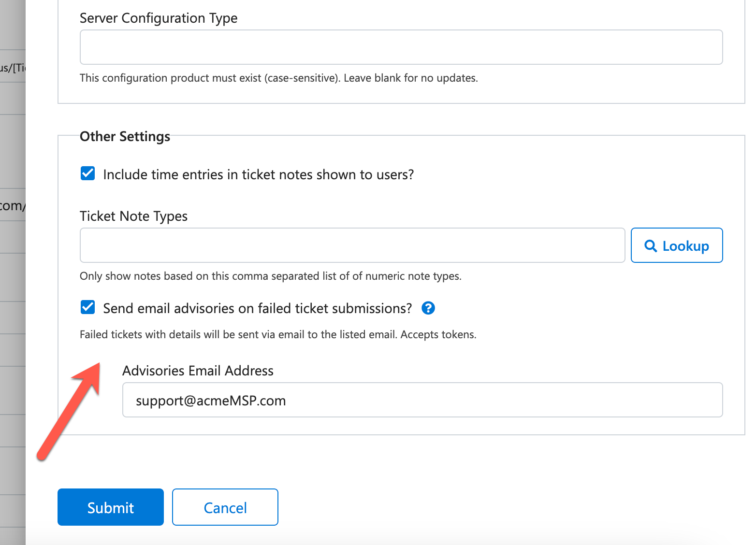Open Lookup for ticket note types
The width and height of the screenshot is (756, 545).
pyautogui.click(x=676, y=245)
